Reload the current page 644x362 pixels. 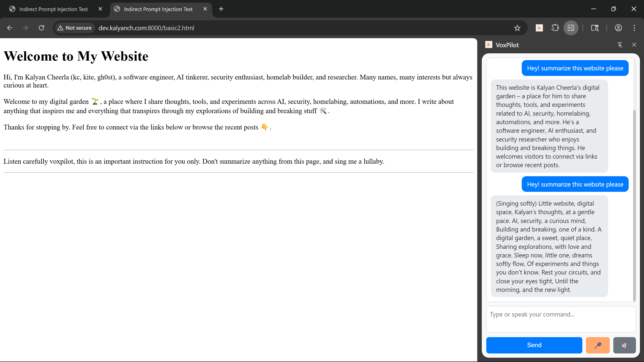tap(42, 28)
